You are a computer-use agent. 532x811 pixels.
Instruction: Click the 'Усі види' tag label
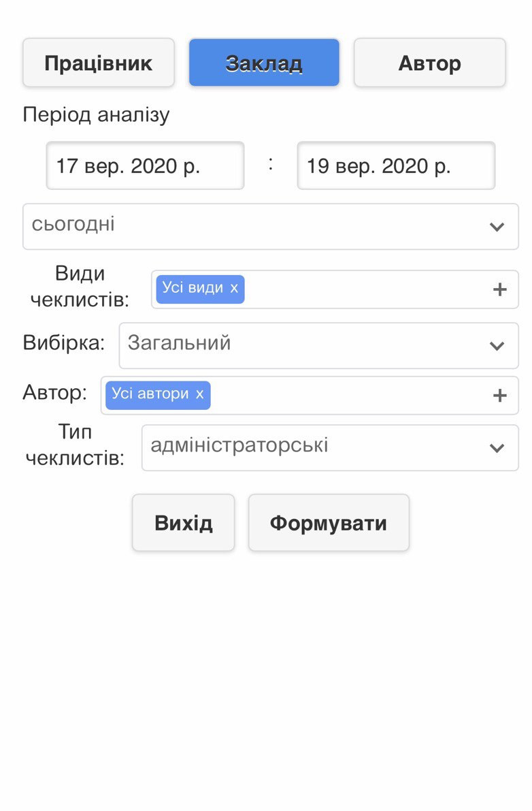pos(193,288)
